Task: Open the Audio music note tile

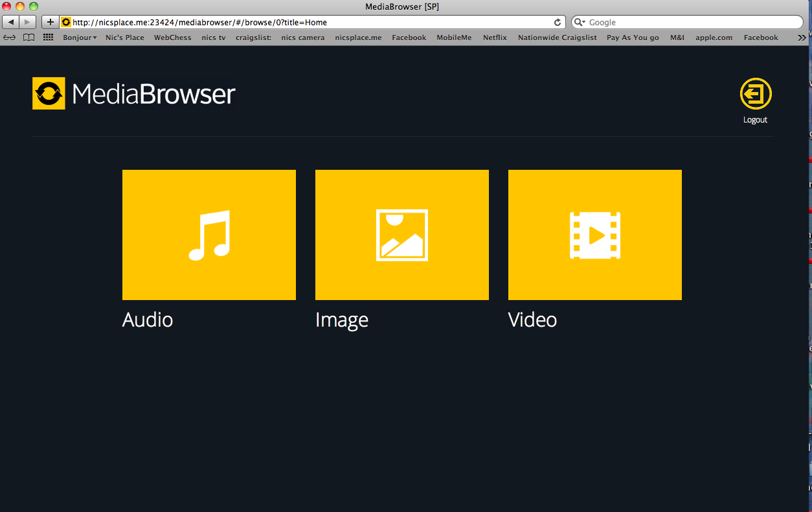Action: coord(209,235)
